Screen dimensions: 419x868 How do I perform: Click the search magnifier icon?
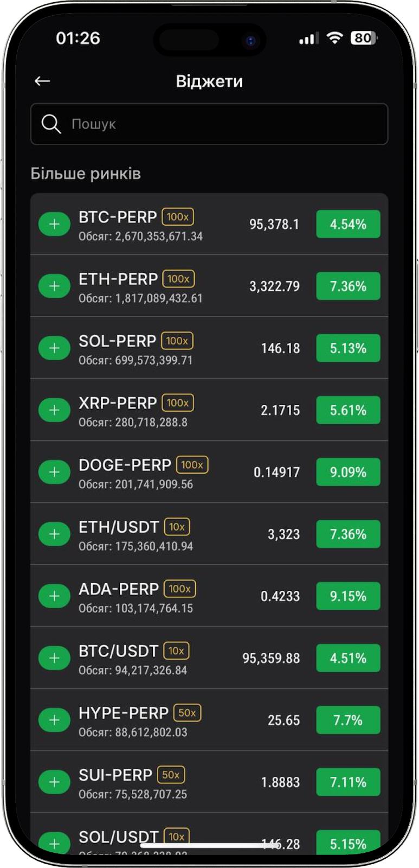coord(51,124)
